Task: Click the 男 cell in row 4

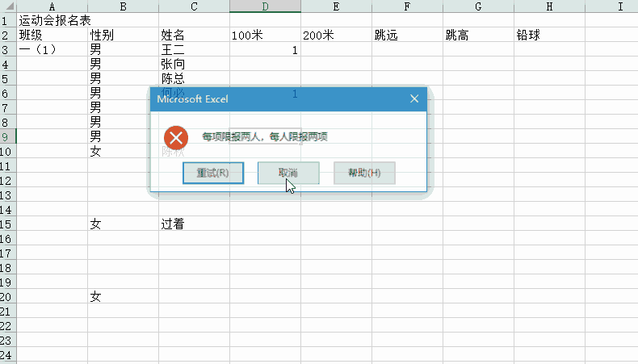Action: pos(123,64)
